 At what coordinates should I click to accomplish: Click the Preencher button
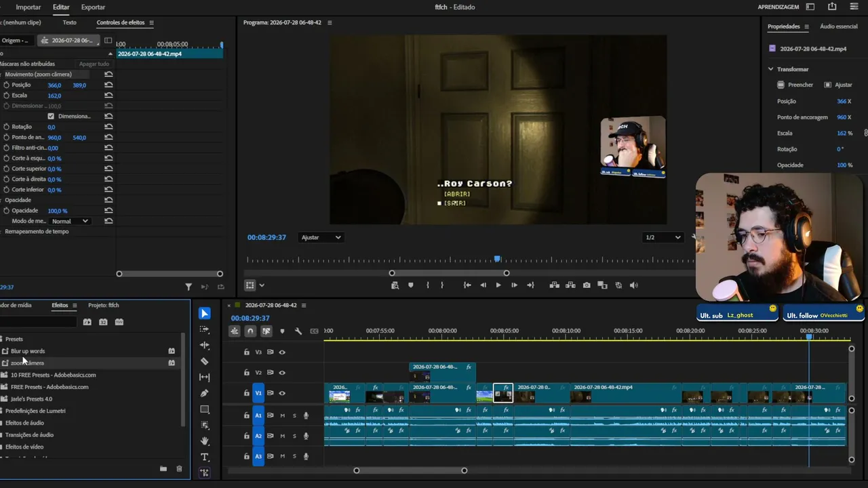coord(795,85)
